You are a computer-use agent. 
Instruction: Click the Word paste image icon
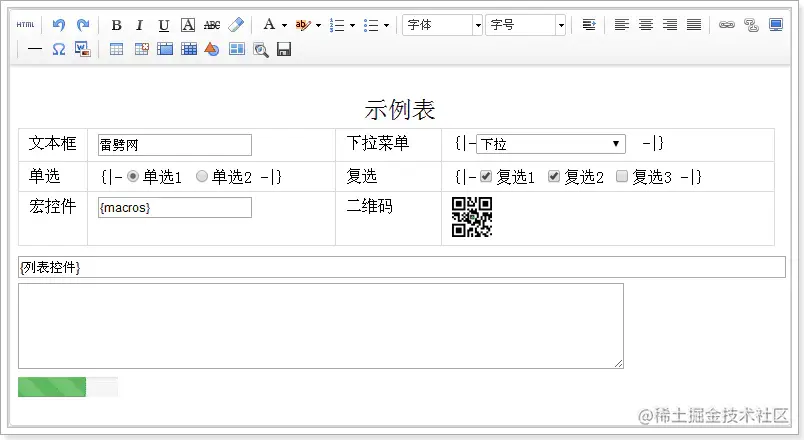click(83, 49)
